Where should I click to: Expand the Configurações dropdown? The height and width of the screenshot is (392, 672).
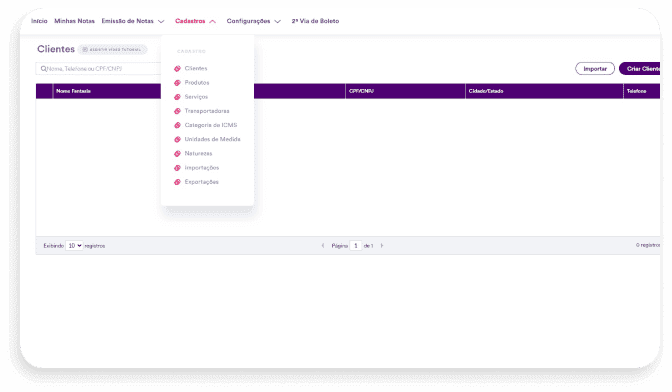pos(254,21)
